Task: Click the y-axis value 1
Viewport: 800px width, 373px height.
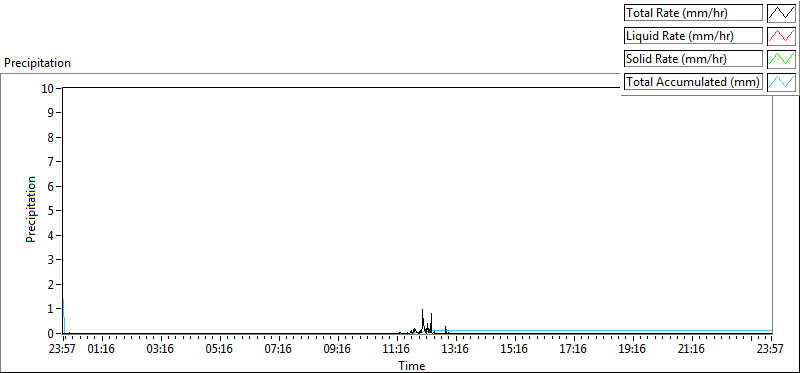Action: (51, 309)
